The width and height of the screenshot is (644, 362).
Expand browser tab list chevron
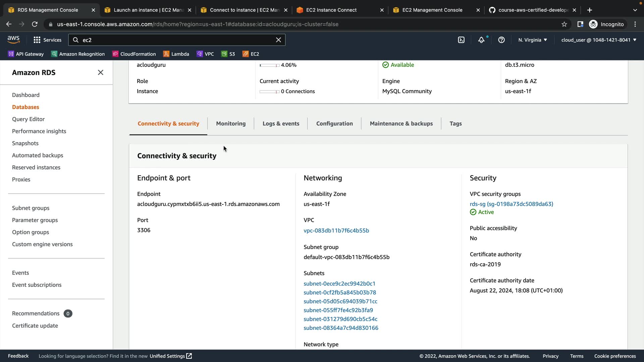[635, 10]
